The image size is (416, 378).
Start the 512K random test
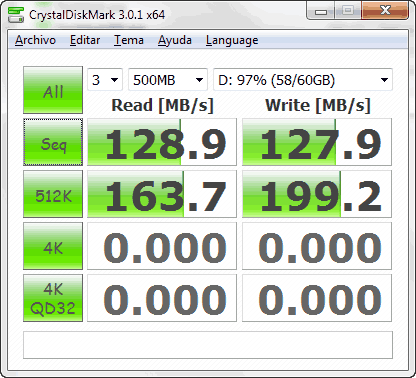pyautogui.click(x=53, y=194)
